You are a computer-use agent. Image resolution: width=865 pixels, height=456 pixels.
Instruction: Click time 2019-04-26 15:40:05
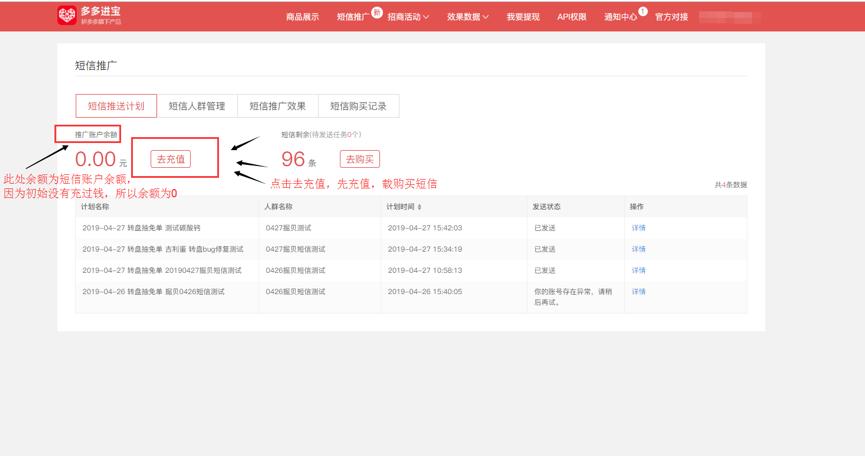pos(425,292)
